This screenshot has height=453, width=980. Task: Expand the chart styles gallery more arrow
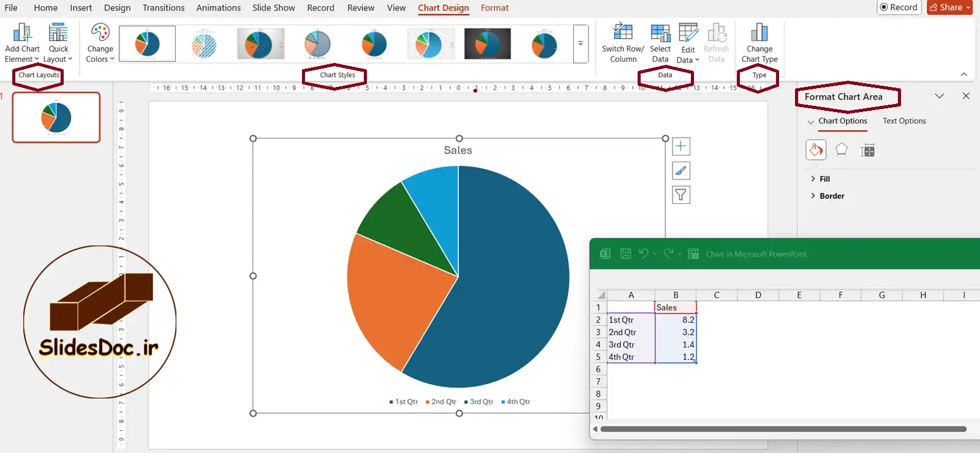point(581,43)
